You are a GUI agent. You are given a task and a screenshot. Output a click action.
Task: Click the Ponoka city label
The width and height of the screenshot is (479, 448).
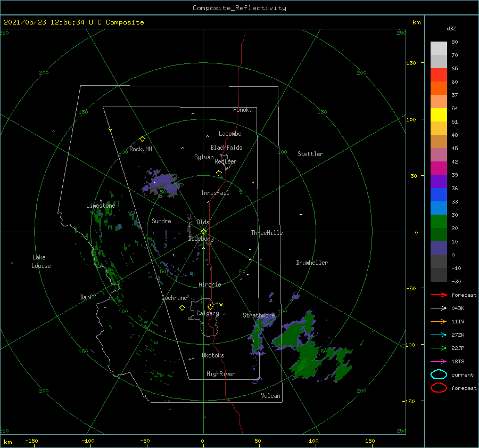(243, 110)
